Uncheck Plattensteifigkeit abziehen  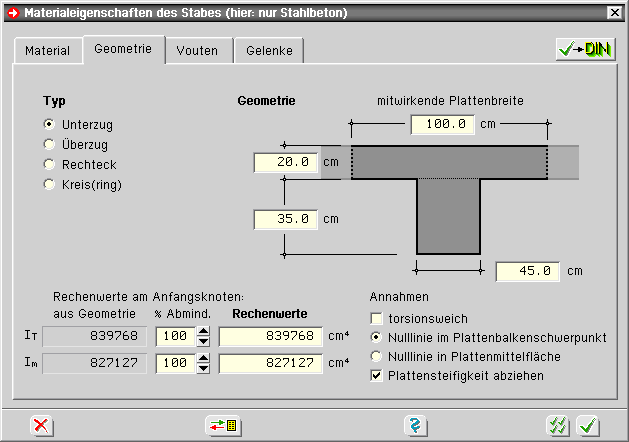coord(376,375)
